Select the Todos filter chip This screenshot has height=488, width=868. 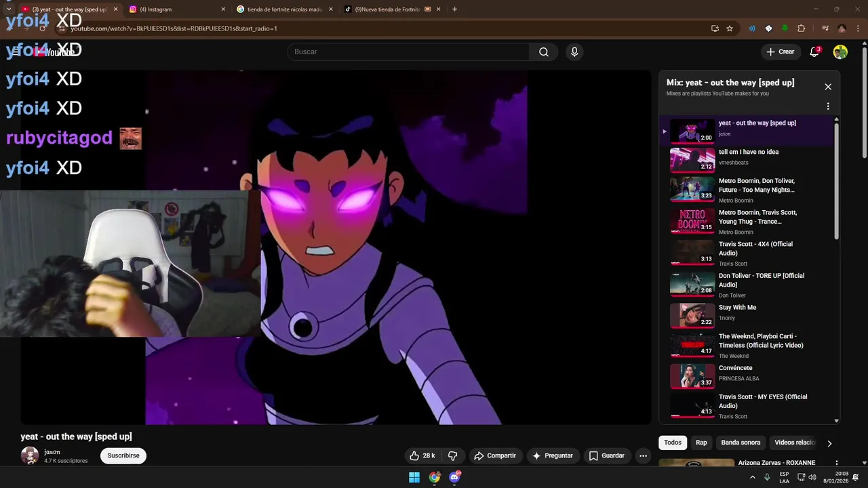(x=673, y=443)
